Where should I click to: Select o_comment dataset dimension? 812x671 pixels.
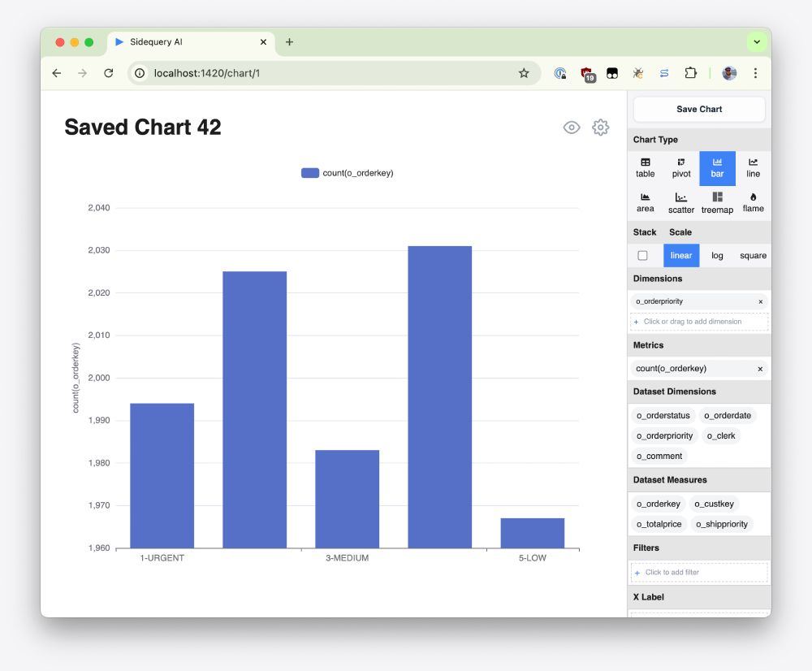659,456
